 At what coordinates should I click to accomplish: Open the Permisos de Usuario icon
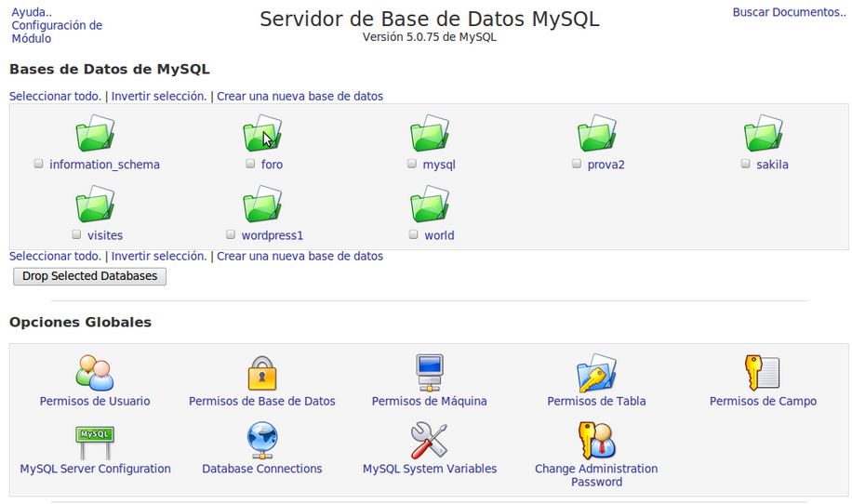(94, 373)
